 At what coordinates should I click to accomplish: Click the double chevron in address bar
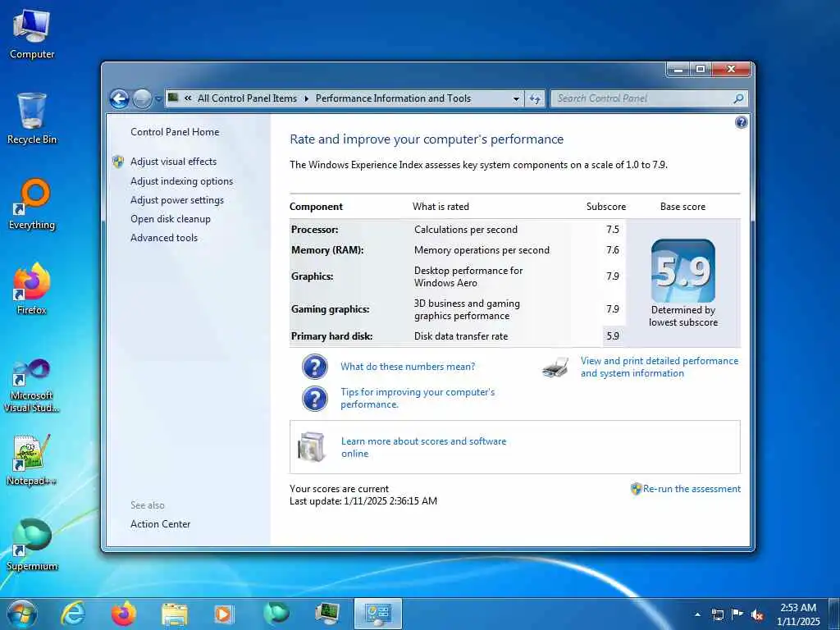(188, 98)
